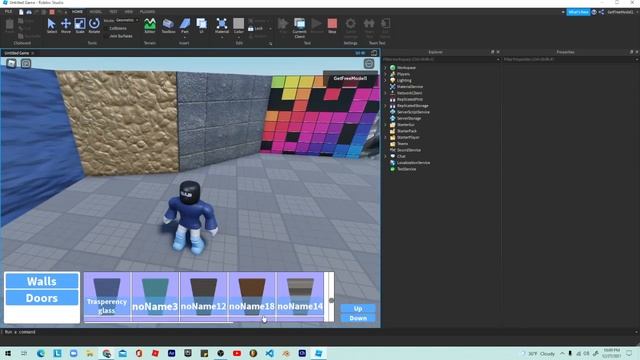Image resolution: width=640 pixels, height=360 pixels.
Task: Select the noName3 item
Action: 155,296
